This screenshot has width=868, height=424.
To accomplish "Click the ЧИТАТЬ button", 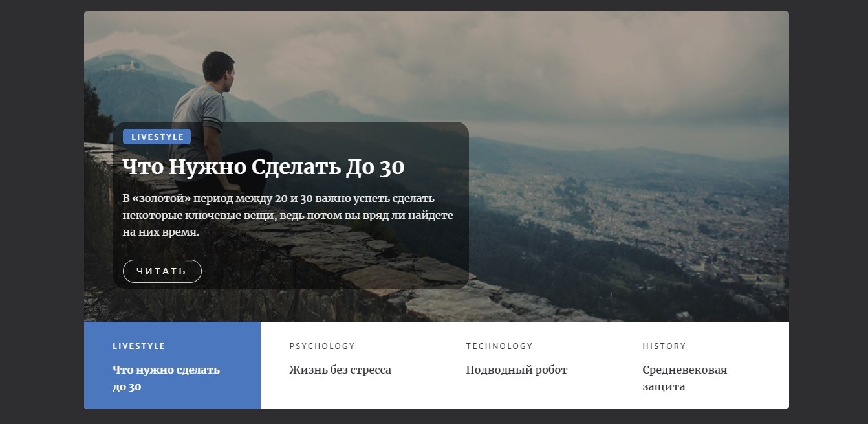I will [162, 271].
